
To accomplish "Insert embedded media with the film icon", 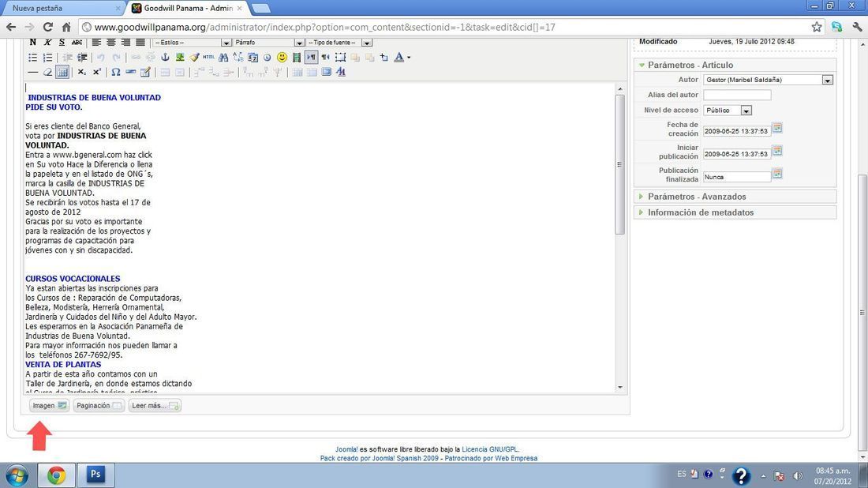I will [x=297, y=57].
